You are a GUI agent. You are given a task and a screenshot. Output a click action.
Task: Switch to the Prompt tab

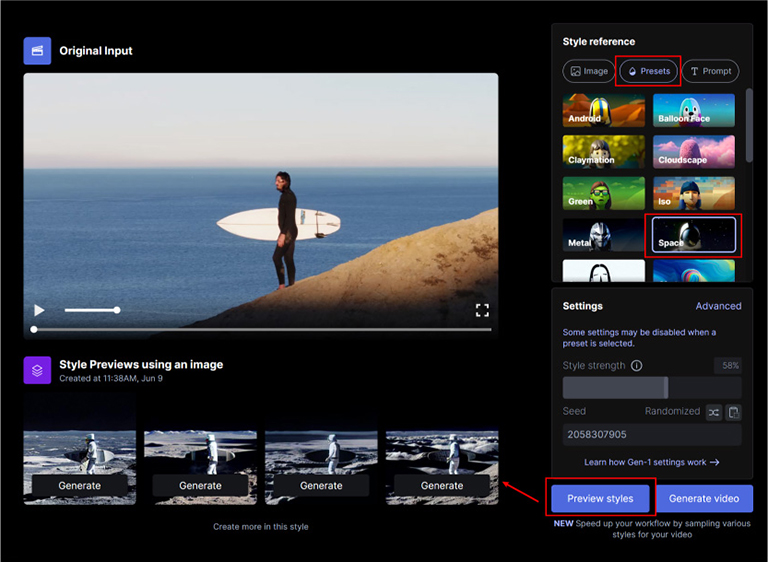pos(711,71)
